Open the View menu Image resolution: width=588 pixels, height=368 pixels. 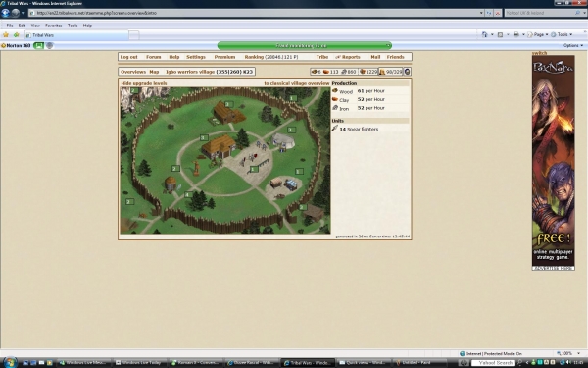35,26
